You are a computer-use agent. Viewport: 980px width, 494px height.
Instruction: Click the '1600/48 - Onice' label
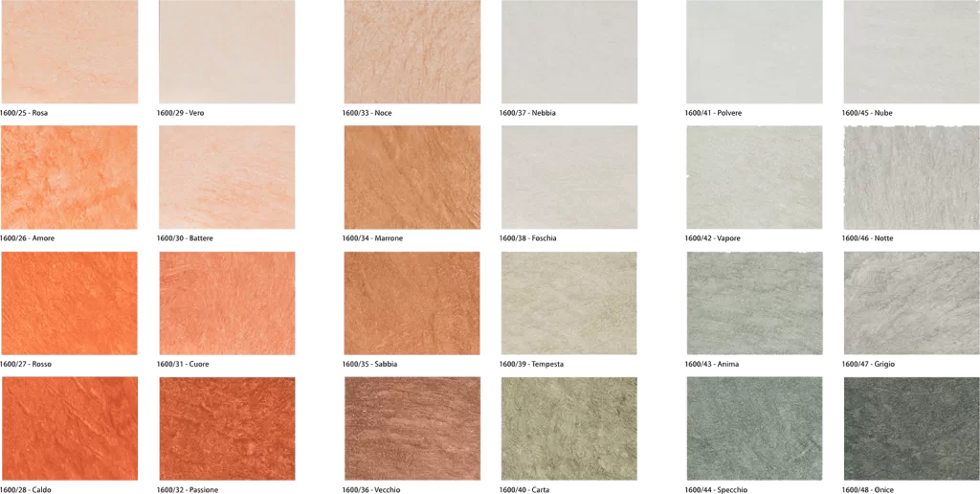pyautogui.click(x=867, y=490)
